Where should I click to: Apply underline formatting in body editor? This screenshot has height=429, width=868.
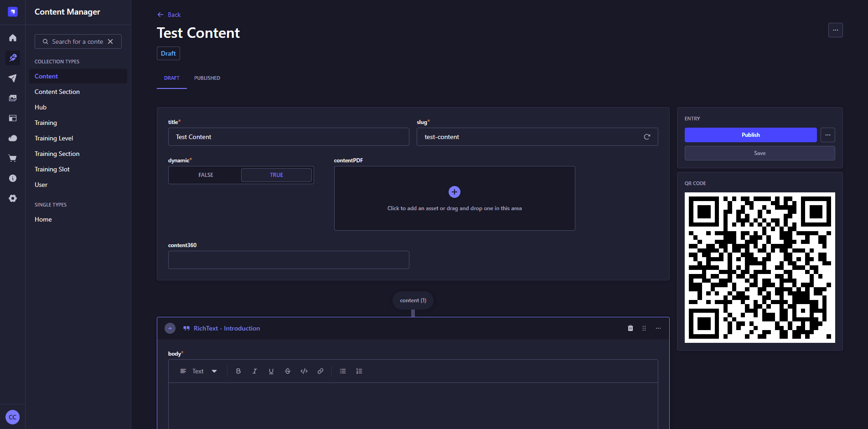click(x=271, y=371)
